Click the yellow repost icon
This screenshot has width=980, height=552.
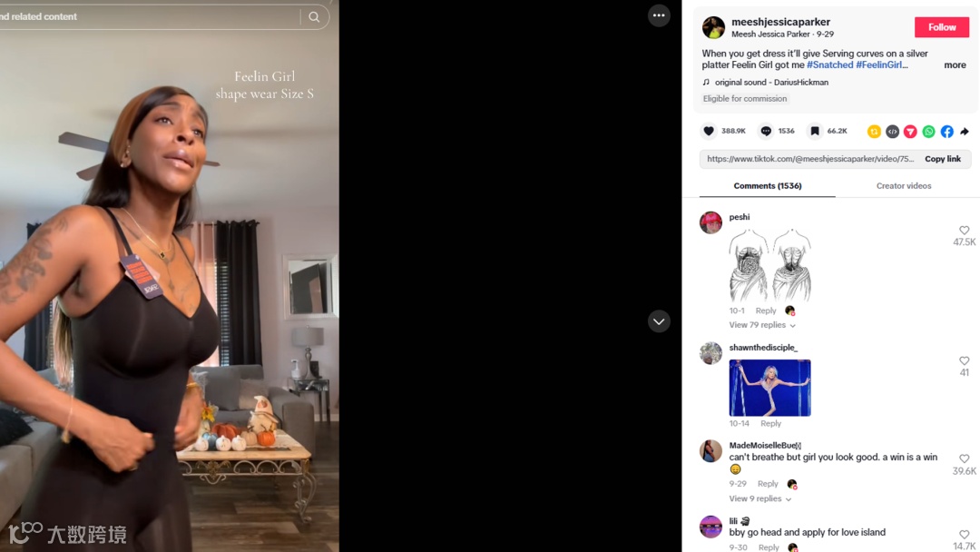pos(874,132)
